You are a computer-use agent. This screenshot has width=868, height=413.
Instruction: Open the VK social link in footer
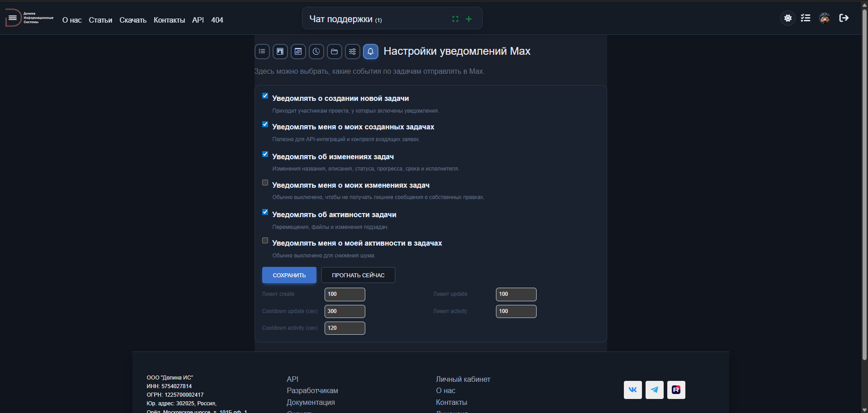click(633, 390)
